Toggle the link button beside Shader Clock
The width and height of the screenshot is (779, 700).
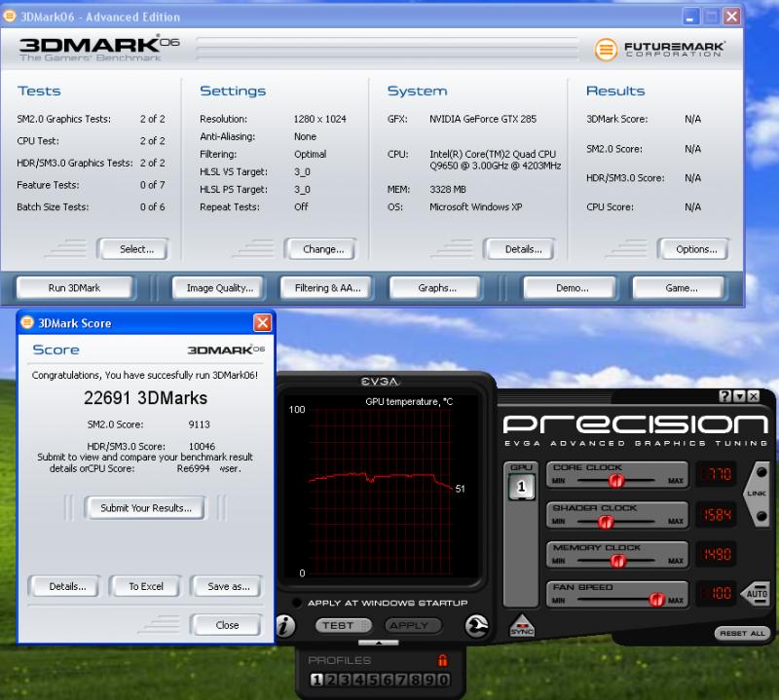click(761, 516)
